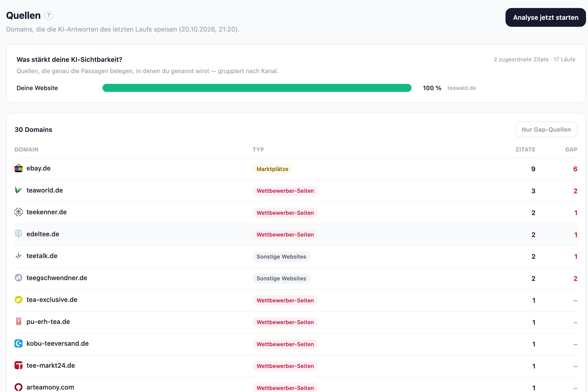Click the arteamony.com favicon icon
The width and height of the screenshot is (588, 392).
pyautogui.click(x=18, y=387)
